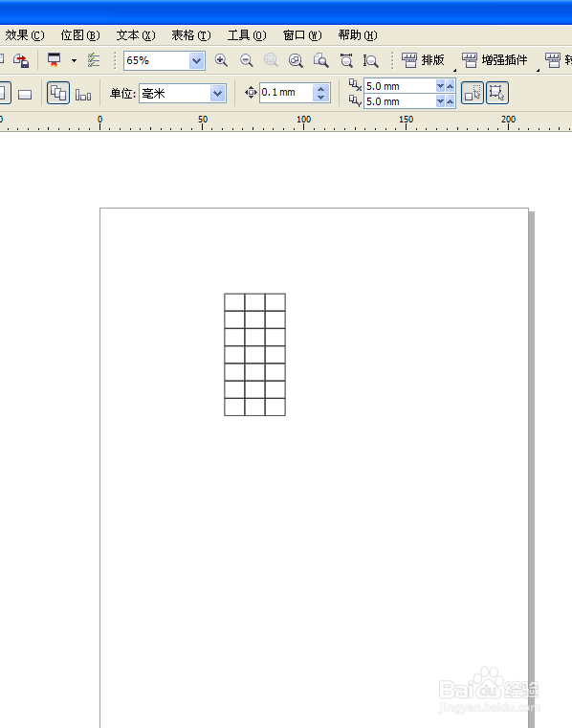Click the duplicate distance X 5.0 mm field

coord(399,86)
